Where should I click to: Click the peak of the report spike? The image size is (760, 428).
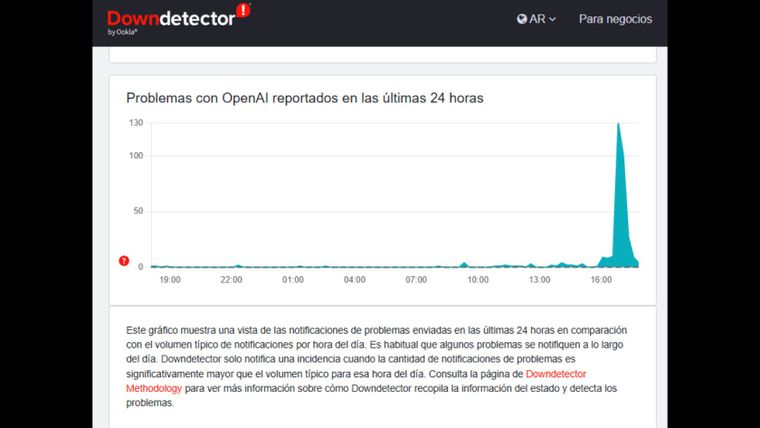[x=618, y=124]
